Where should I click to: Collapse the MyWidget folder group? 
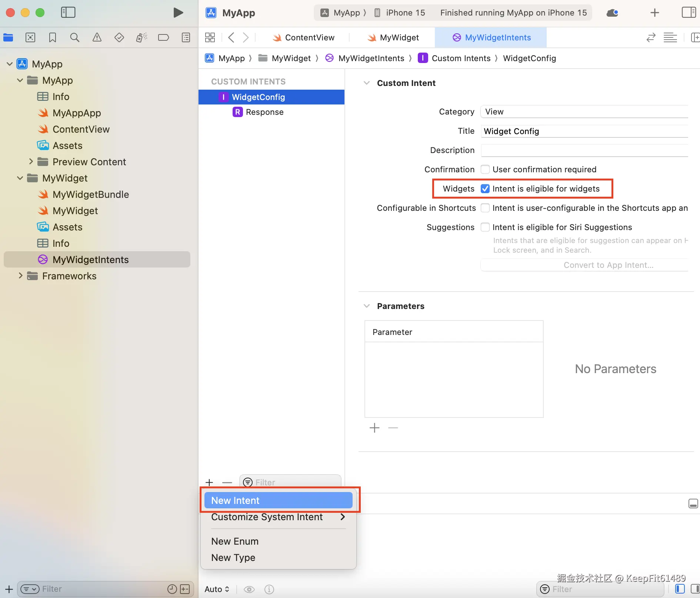click(x=20, y=178)
